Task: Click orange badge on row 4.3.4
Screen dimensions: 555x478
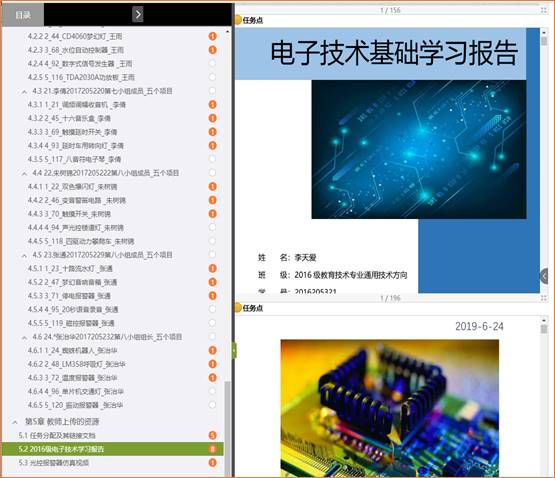Action: coord(212,146)
